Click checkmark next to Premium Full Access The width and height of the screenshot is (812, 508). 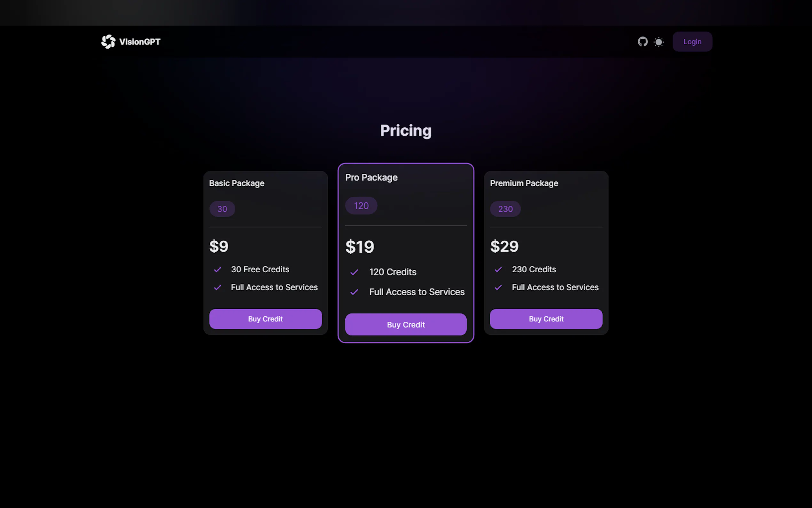498,288
